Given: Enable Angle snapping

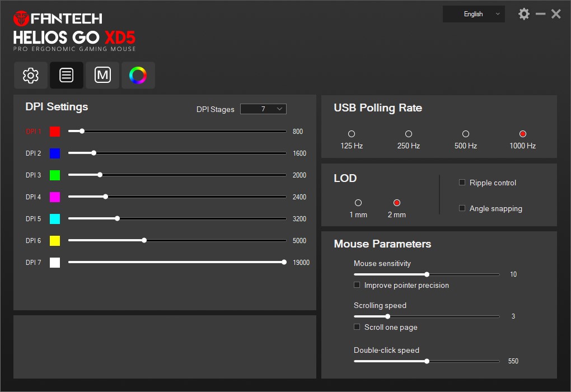Looking at the screenshot, I should (461, 208).
